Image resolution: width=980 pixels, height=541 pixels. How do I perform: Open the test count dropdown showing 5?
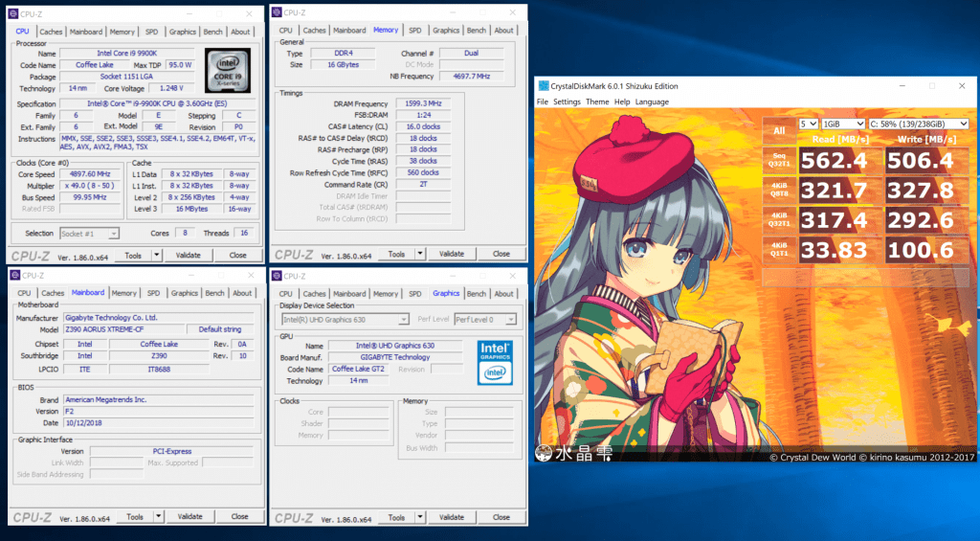click(x=808, y=124)
